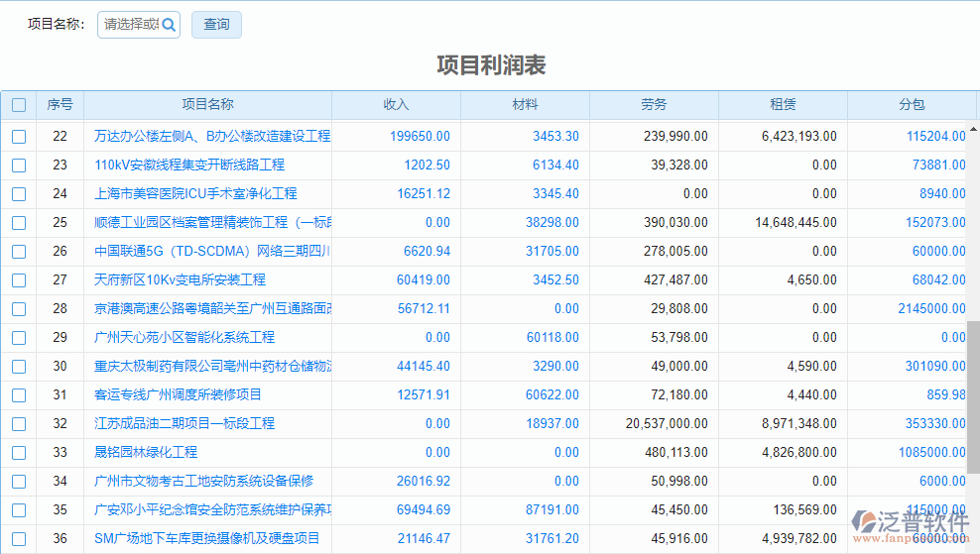Click the 劳务 column header
Image resolution: width=980 pixels, height=554 pixels.
(x=654, y=105)
